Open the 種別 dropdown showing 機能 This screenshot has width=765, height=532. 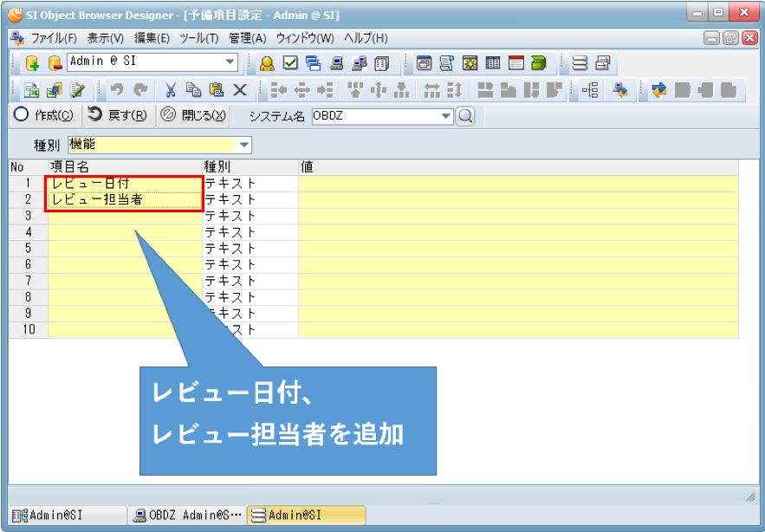click(x=244, y=145)
